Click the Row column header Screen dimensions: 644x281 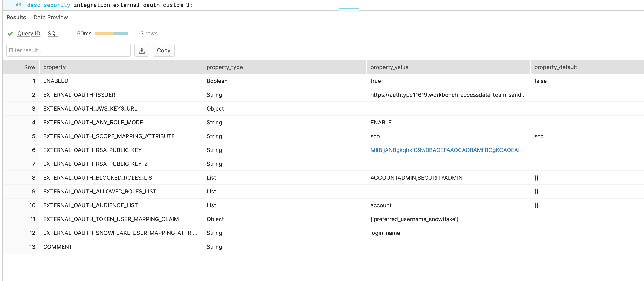[x=21, y=67]
